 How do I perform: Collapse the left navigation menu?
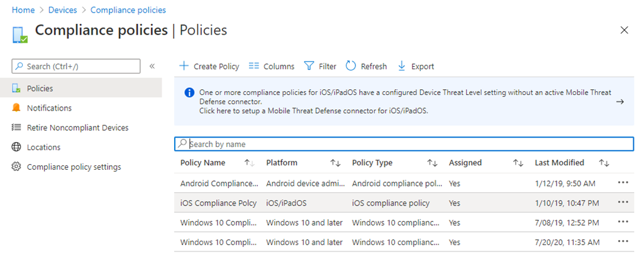pos(152,66)
